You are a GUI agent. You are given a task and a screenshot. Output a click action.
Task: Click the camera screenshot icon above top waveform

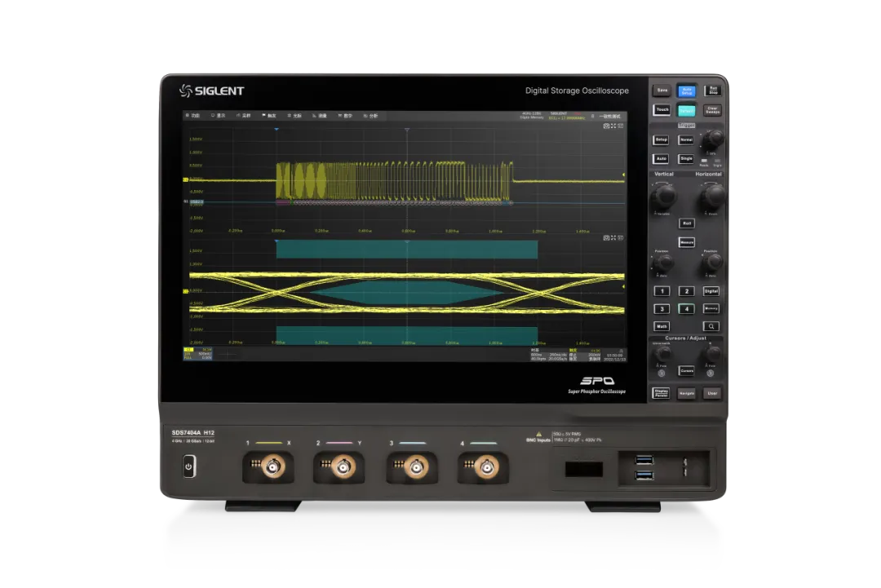point(606,126)
